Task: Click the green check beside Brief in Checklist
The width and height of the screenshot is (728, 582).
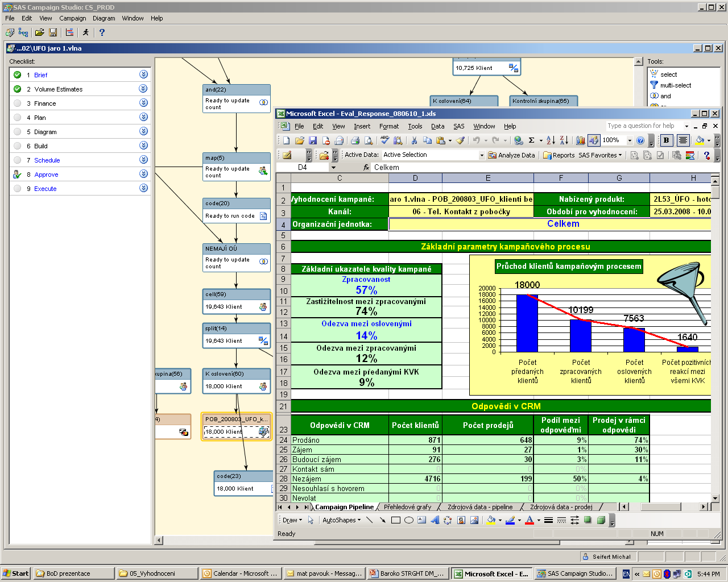Action: pos(17,75)
